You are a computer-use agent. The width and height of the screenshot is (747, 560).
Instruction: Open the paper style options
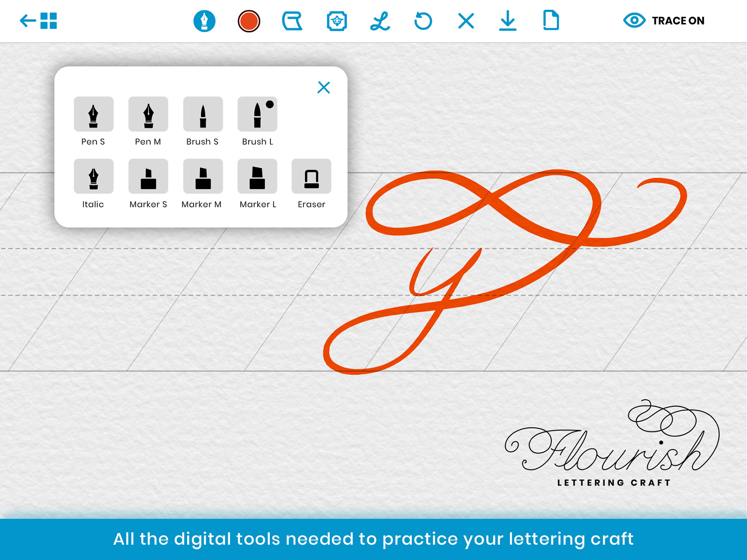coord(292,21)
